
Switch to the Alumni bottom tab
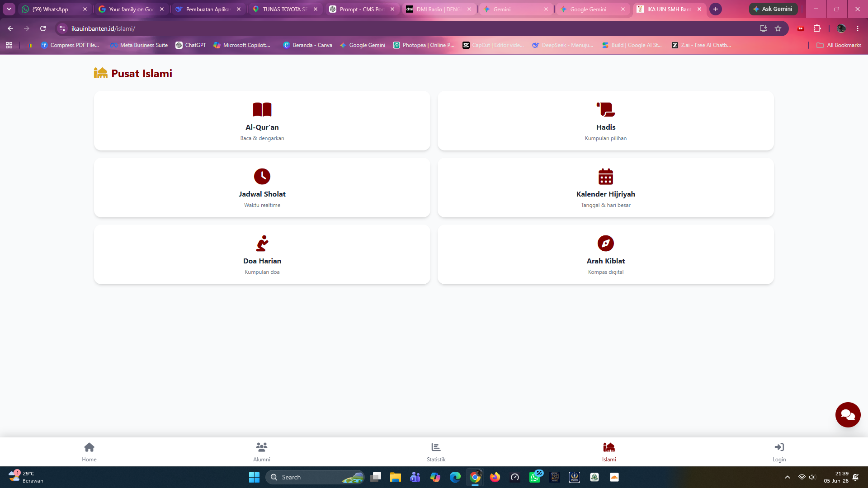(261, 452)
